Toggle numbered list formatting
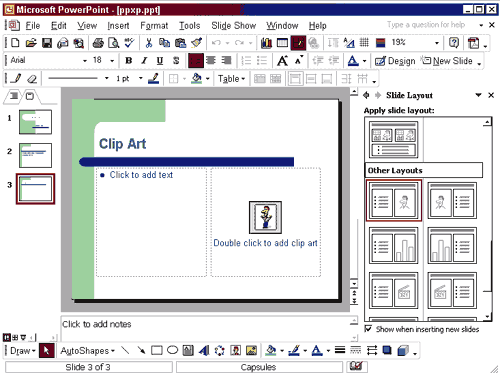This screenshot has width=500, height=375. tap(246, 61)
